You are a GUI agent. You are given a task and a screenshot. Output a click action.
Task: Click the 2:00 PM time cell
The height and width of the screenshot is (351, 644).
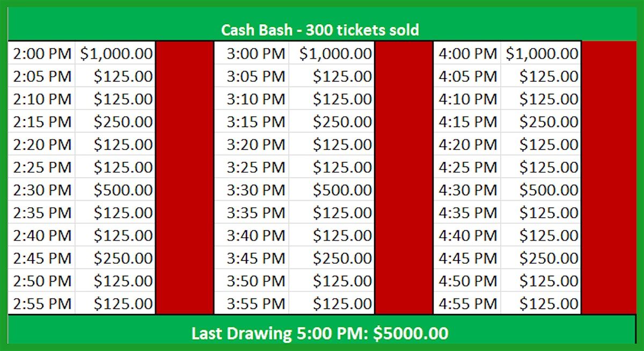[42, 53]
